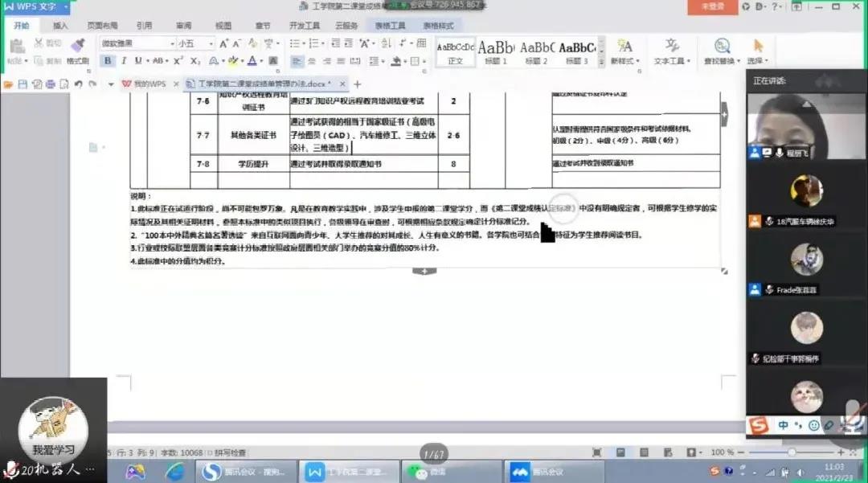Click the Format Painter brush icon
Viewport: 868px width, 483px height.
[78, 46]
